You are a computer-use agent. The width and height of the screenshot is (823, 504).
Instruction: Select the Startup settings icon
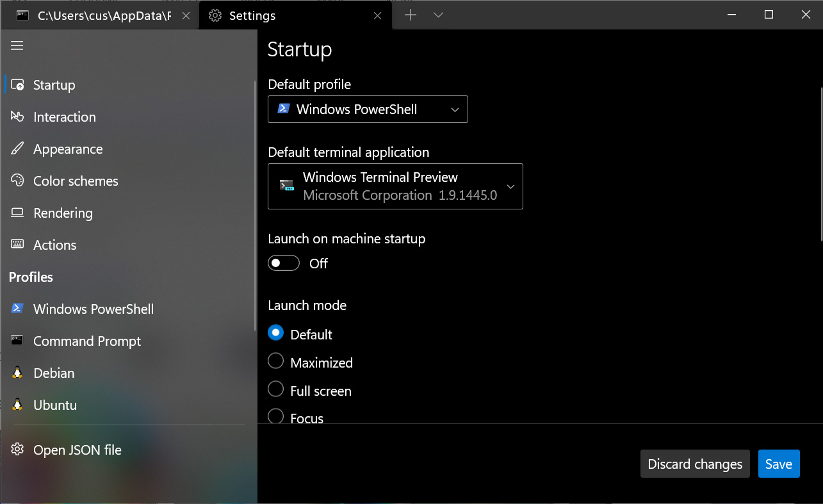(x=19, y=84)
